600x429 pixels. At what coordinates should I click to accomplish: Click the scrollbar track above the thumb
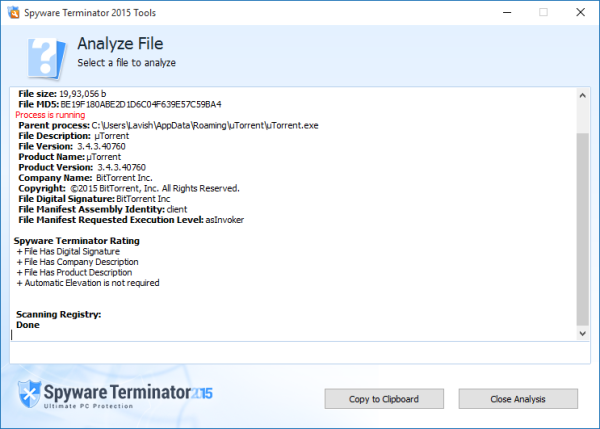582,117
